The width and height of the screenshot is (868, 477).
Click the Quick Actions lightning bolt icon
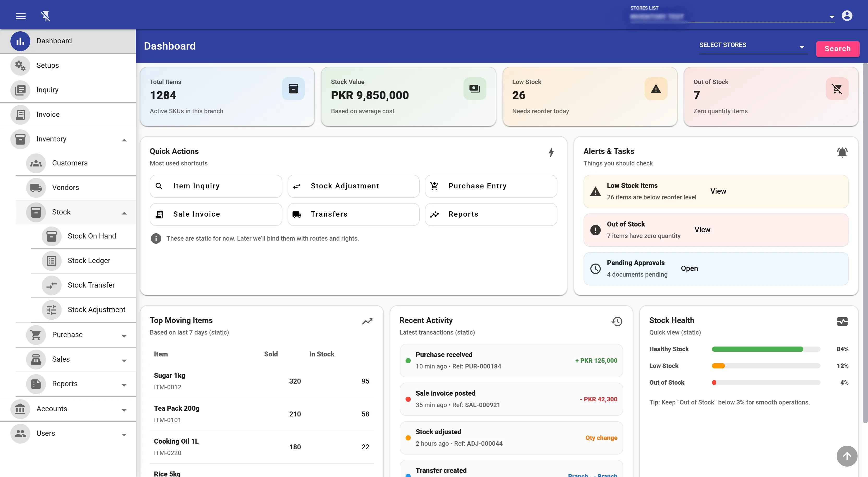[x=551, y=152]
